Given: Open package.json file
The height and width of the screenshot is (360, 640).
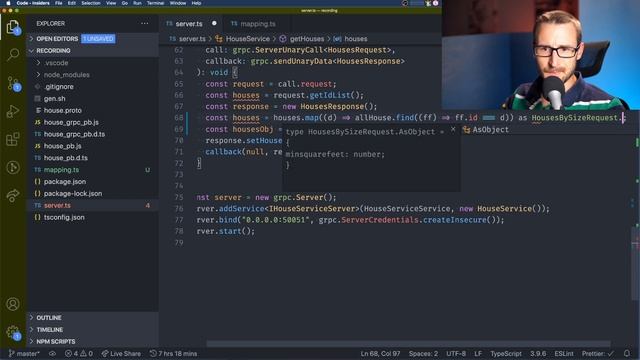Looking at the screenshot, I should coord(64,181).
